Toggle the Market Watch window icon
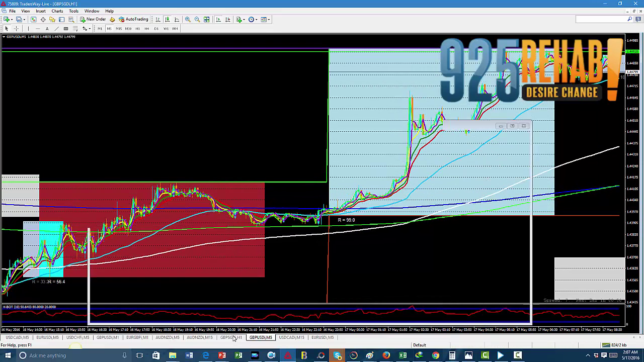 [33, 20]
